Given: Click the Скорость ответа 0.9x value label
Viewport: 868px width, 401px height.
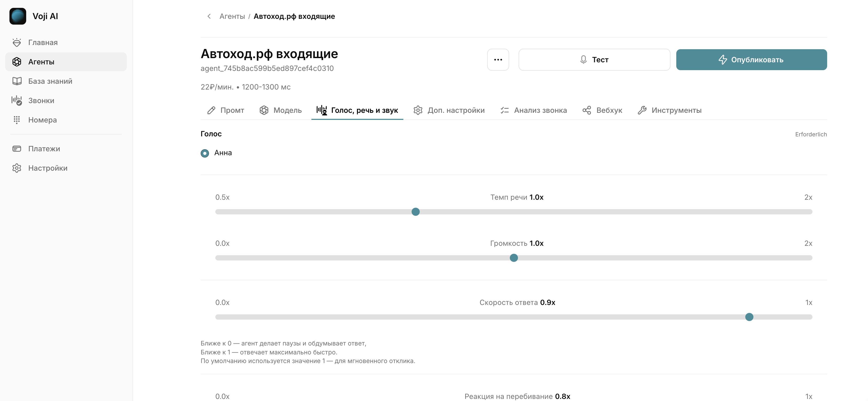Looking at the screenshot, I should coord(517,302).
